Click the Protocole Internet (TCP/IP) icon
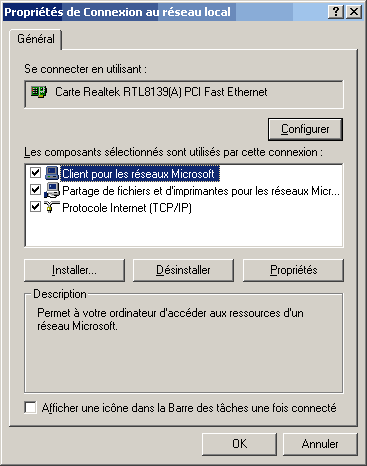Screen dimensions: 367x466 pyautogui.click(x=52, y=207)
